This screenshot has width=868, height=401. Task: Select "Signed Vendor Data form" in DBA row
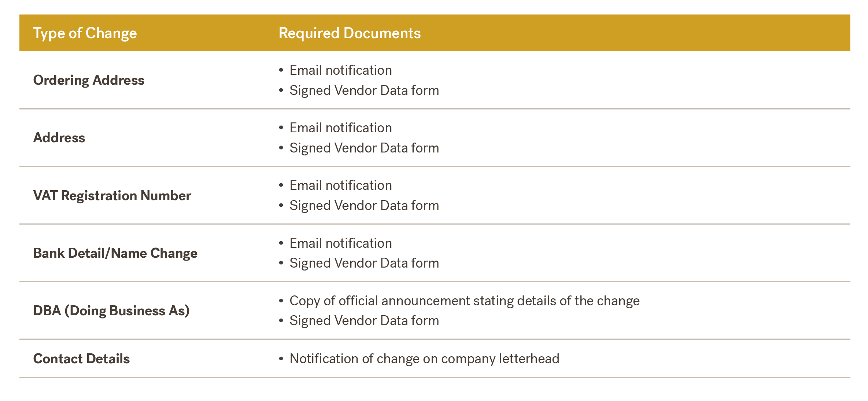pos(364,321)
